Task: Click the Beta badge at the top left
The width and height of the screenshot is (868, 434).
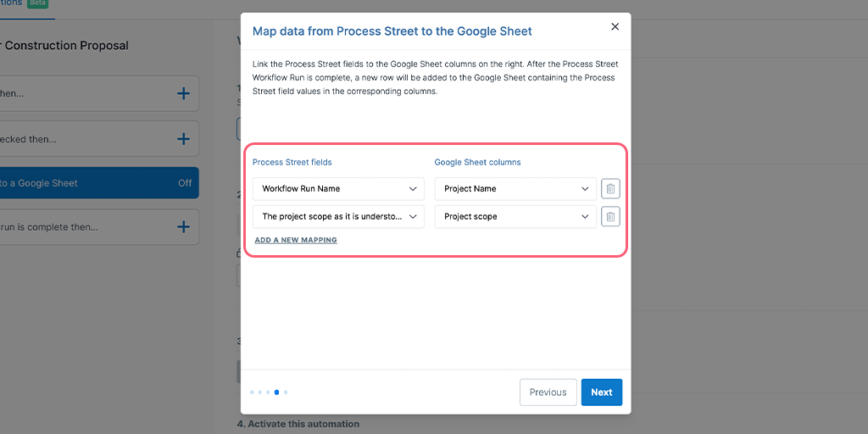Action: 38,3
